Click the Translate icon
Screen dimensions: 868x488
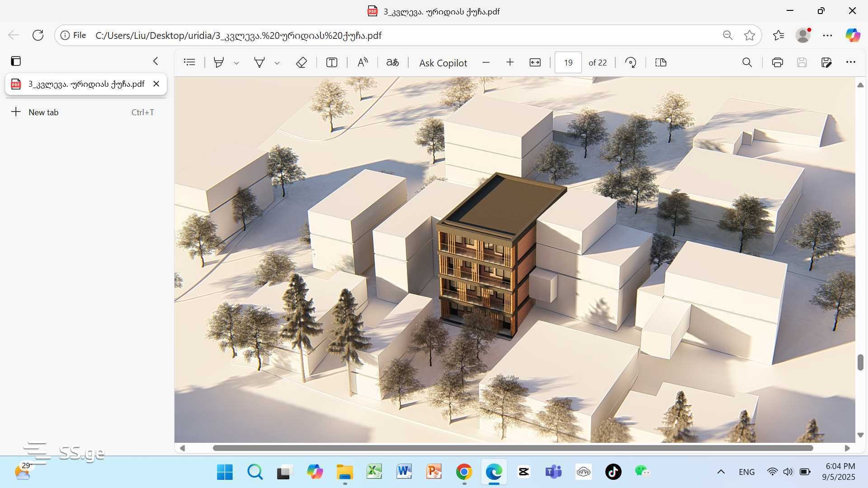[392, 62]
